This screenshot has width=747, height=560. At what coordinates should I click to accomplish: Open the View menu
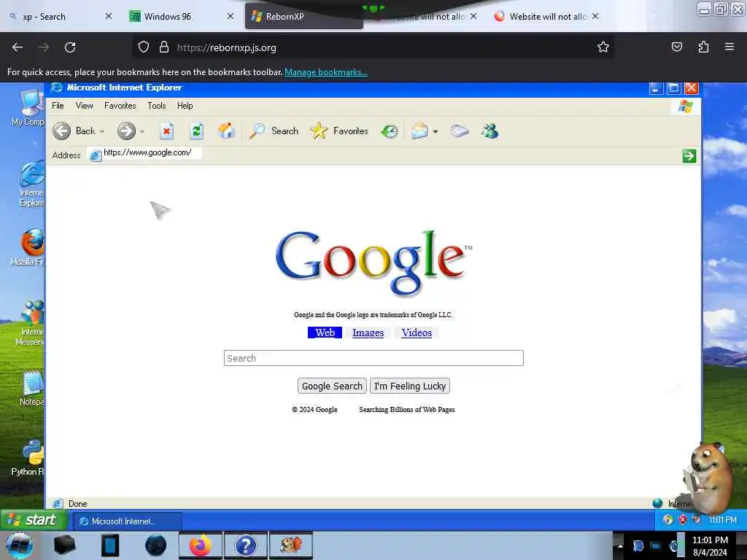coord(85,106)
